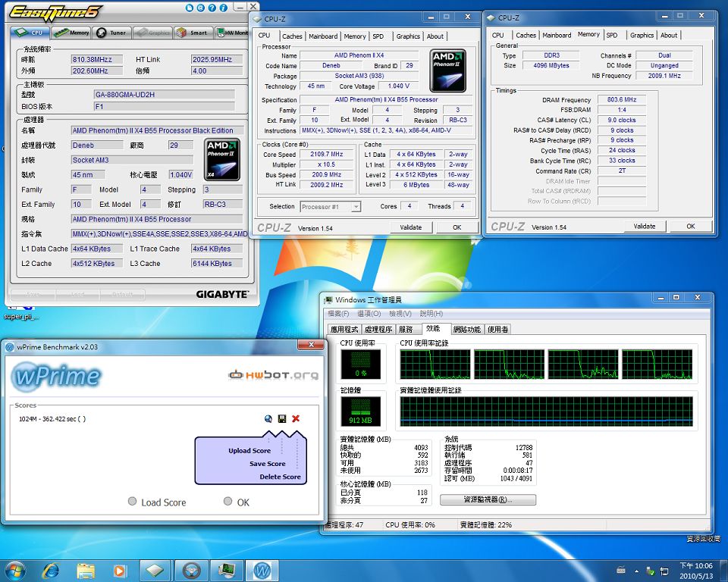This screenshot has width=728, height=582.
Task: Click the tray icon left of the clock
Action: [664, 571]
